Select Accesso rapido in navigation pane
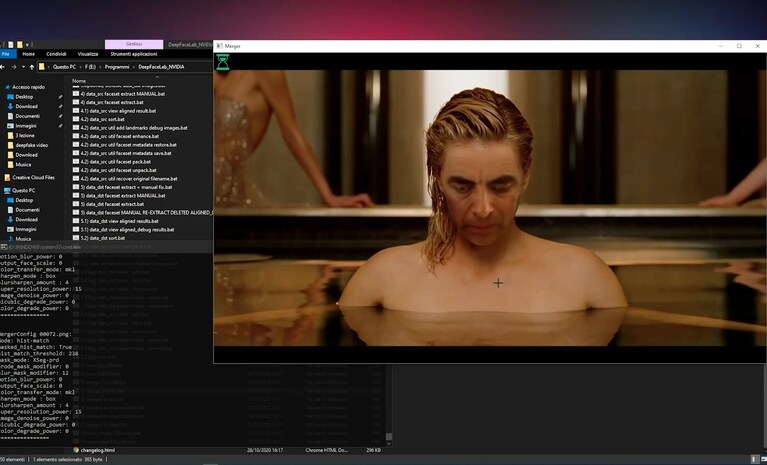Viewport: 767px width, 465px height. [x=28, y=87]
